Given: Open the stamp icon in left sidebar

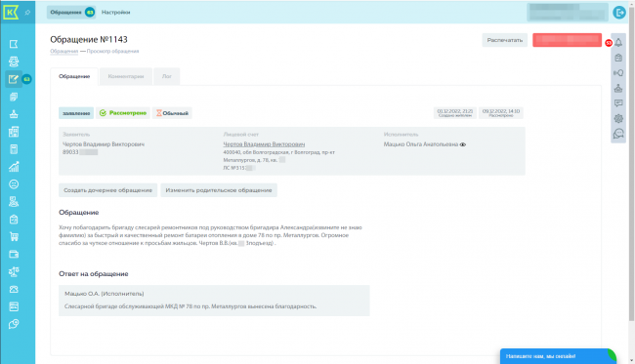Looking at the screenshot, I should coord(14,114).
